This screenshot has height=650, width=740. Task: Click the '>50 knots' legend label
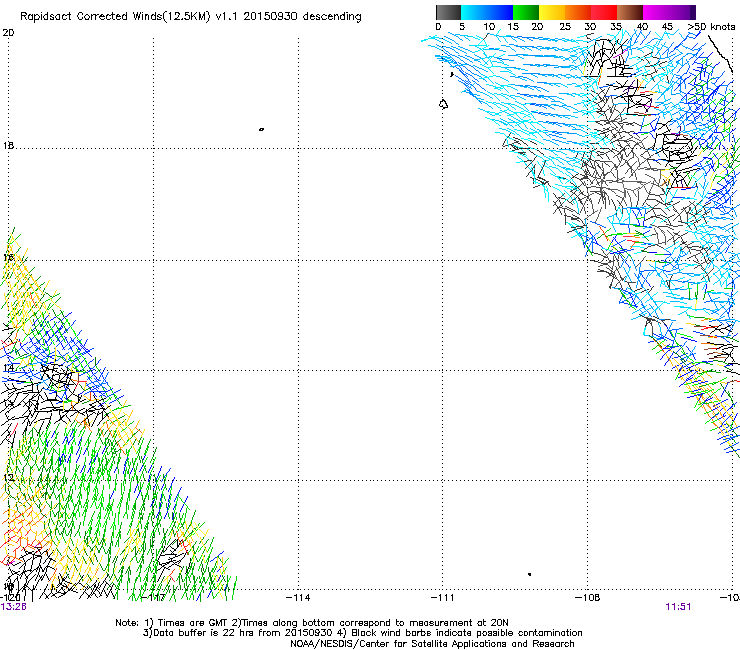711,27
